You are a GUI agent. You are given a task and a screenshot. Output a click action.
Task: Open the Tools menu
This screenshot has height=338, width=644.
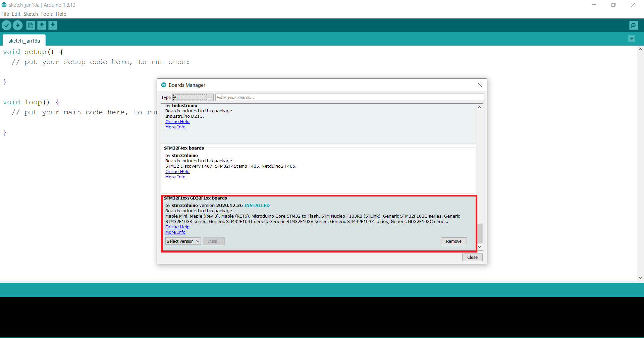point(47,14)
